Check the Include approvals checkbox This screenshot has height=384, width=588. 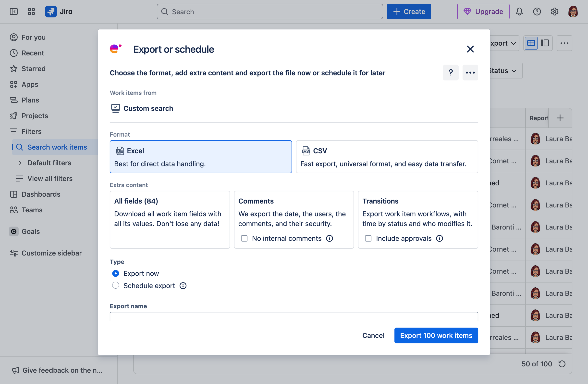pos(368,238)
